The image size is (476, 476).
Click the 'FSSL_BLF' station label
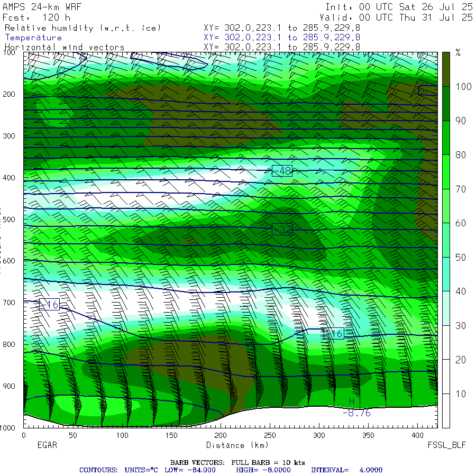tap(446, 445)
